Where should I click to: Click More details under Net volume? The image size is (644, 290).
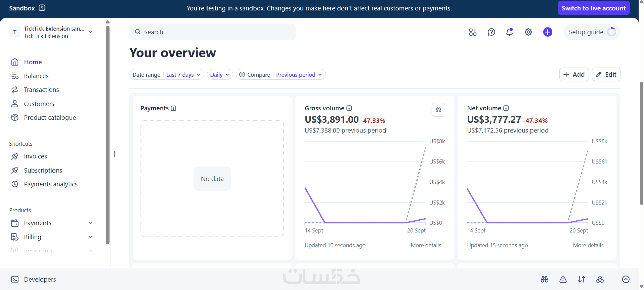click(588, 245)
